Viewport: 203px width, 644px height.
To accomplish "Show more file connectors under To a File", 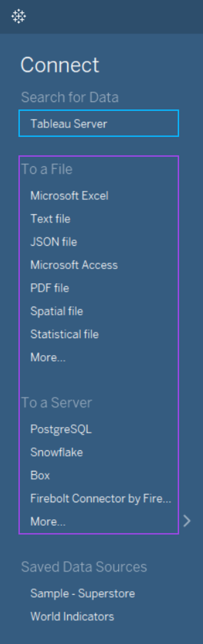I will click(48, 357).
